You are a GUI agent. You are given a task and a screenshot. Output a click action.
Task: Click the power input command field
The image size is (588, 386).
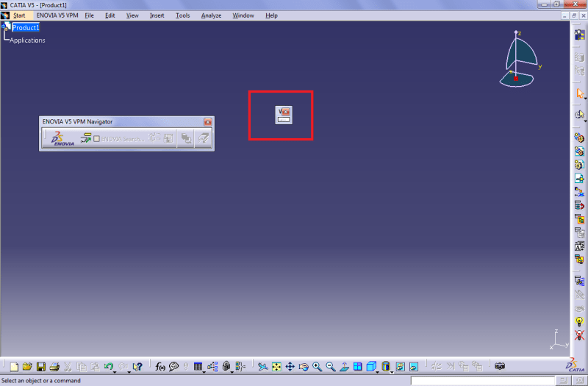coord(482,380)
